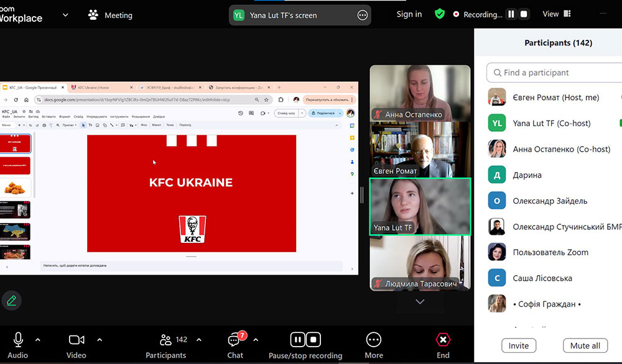Show more video tiles with the down chevron
This screenshot has width=622, height=364.
[x=420, y=302]
